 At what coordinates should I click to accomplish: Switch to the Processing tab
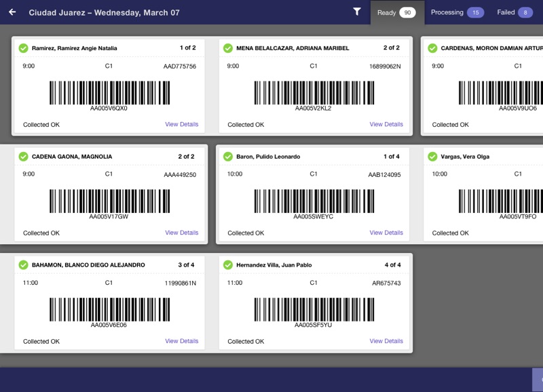pos(457,12)
